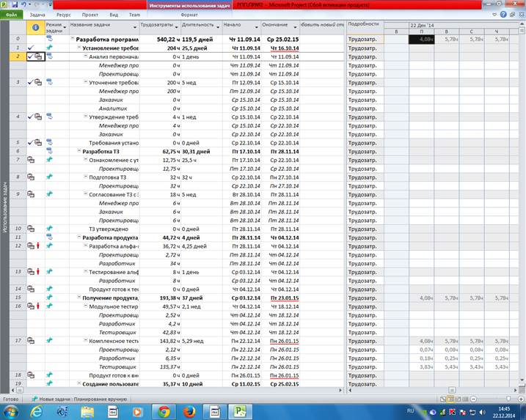Click Новые задачи: Планирование вручную in status bar

[x=79, y=399]
